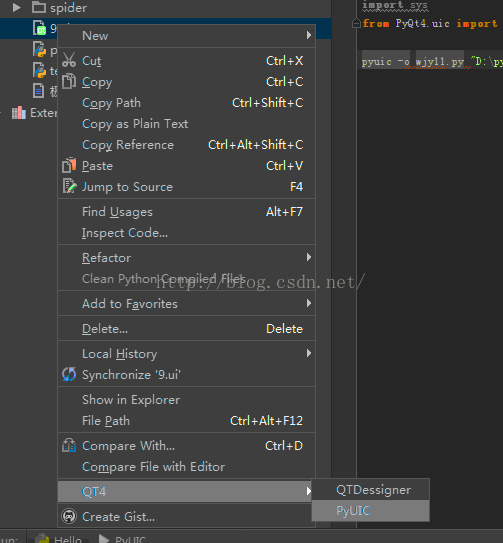Select the 9.ui Qt file icon
The image size is (503, 543).
(39, 28)
